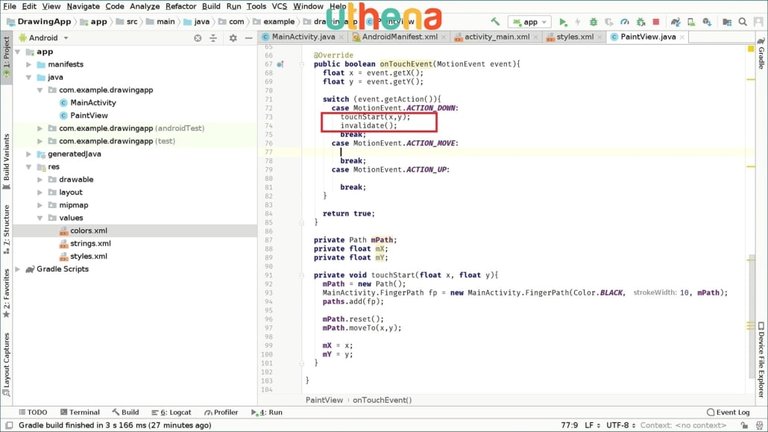Image resolution: width=768 pixels, height=432 pixels.
Task: Open the Event Log button
Action: pyautogui.click(x=726, y=412)
